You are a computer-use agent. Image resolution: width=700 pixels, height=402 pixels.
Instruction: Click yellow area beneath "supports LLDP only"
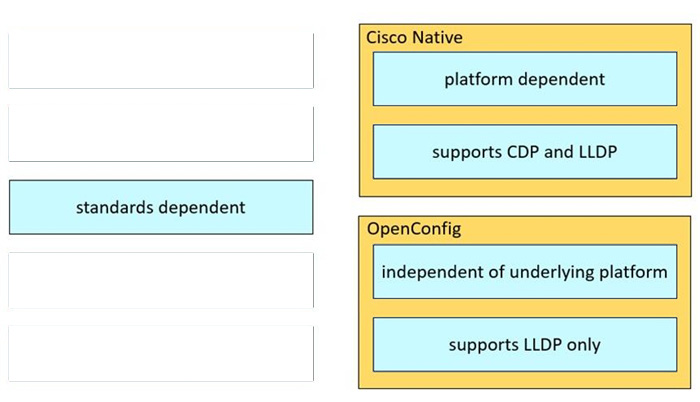(x=524, y=380)
